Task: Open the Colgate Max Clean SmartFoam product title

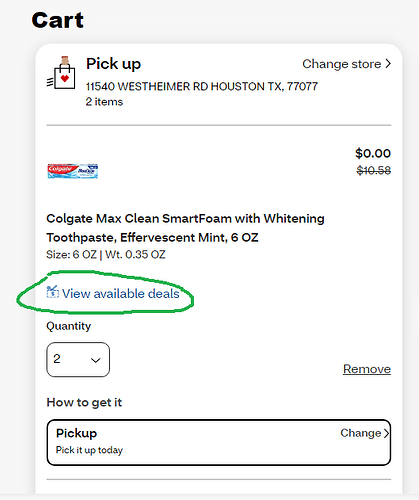Action: [185, 228]
